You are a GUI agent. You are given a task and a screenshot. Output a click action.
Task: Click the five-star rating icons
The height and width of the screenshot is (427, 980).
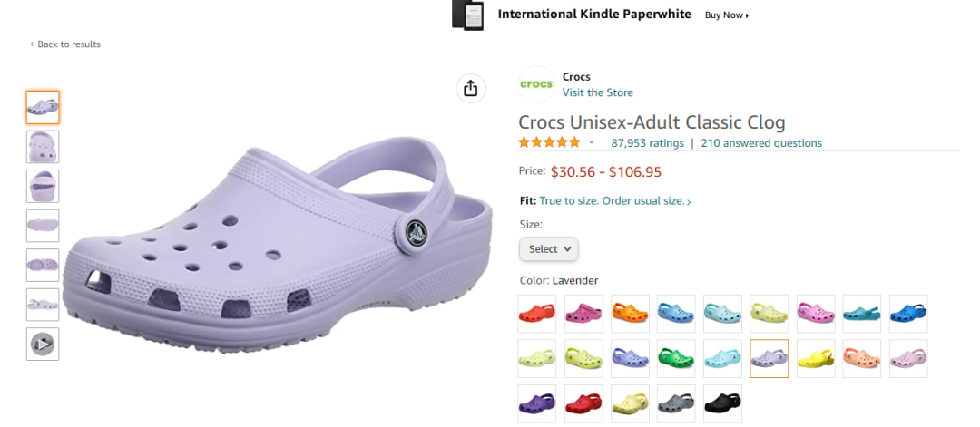click(x=549, y=142)
